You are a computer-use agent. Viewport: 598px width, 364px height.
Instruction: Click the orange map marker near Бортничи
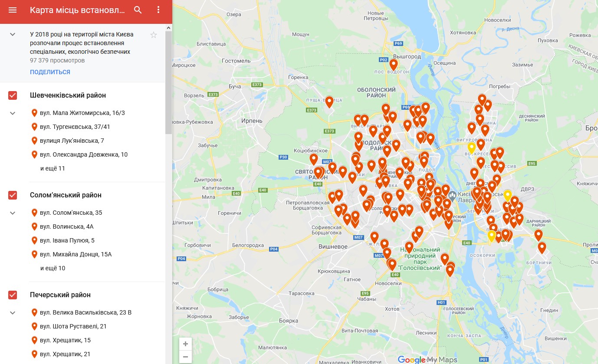coord(542,248)
